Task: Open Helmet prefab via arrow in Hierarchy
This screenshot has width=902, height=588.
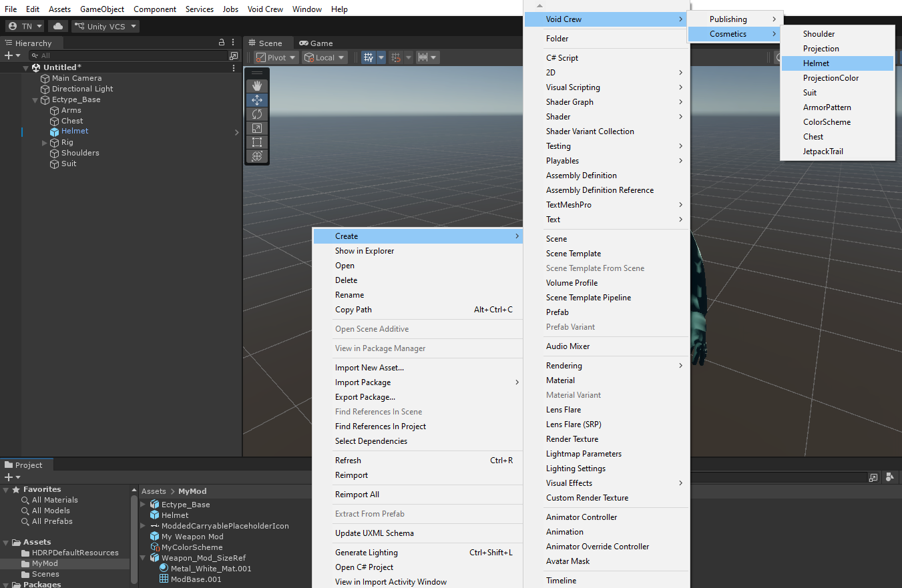Action: pos(236,132)
